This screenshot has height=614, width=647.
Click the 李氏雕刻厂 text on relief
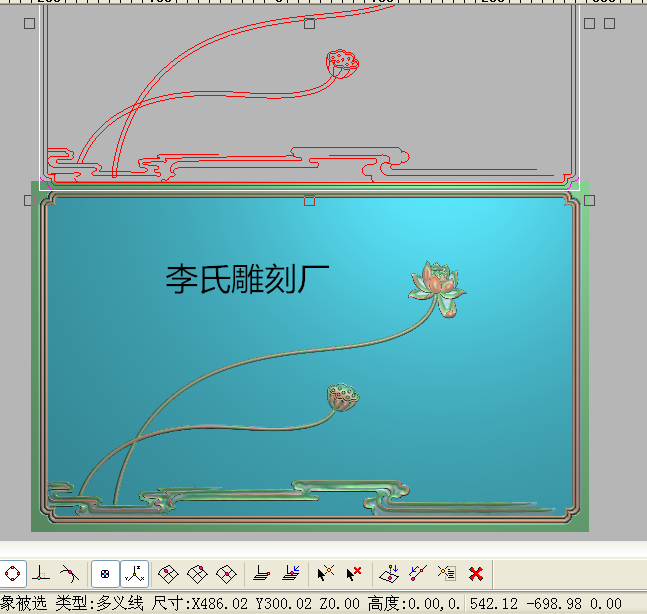pyautogui.click(x=247, y=279)
